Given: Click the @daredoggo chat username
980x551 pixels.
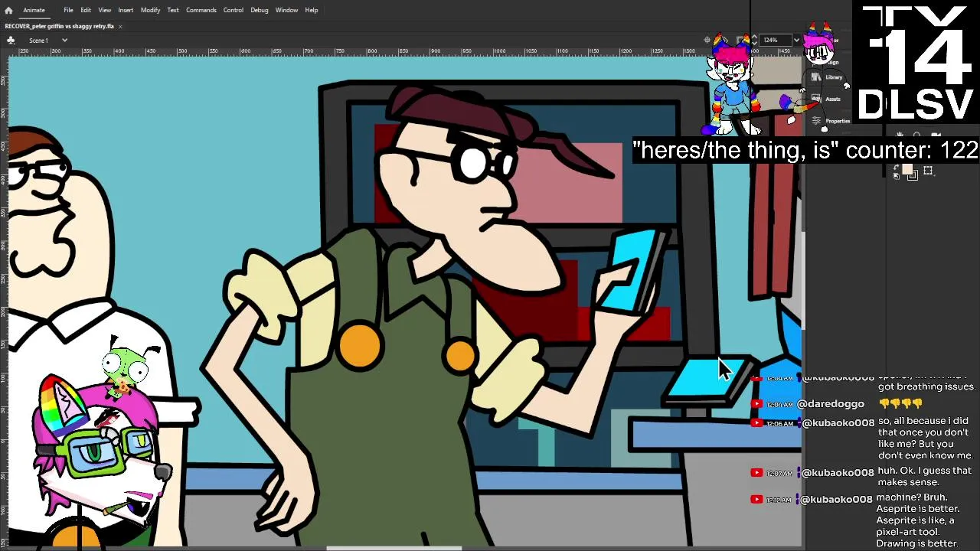Looking at the screenshot, I should click(831, 403).
